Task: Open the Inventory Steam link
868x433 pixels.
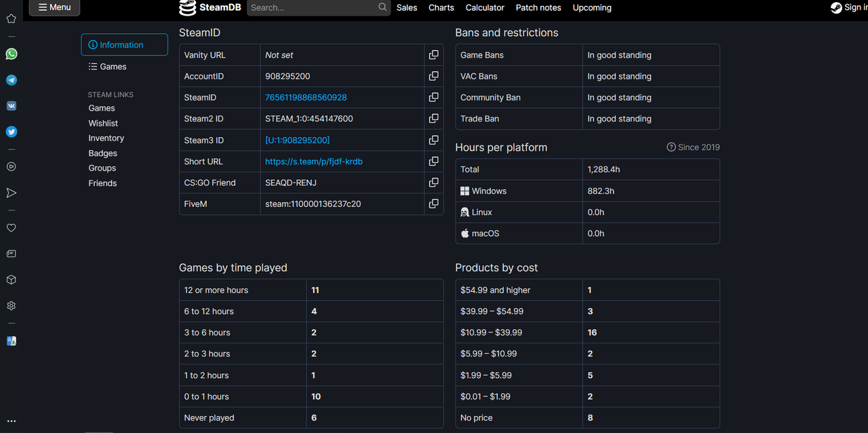Action: (x=106, y=138)
